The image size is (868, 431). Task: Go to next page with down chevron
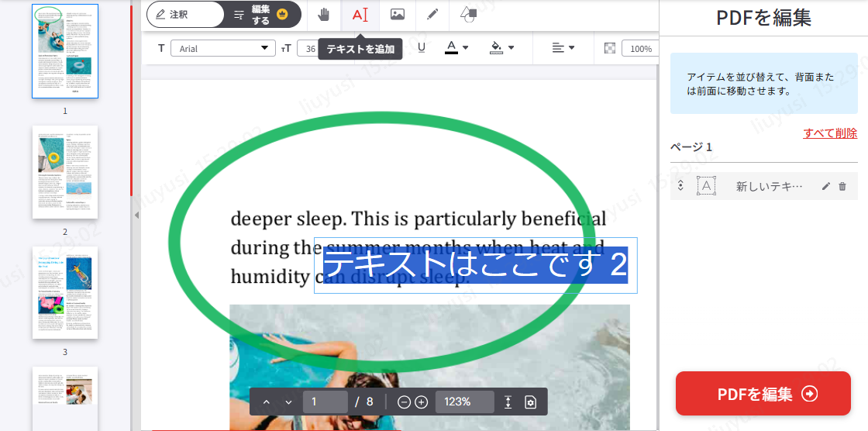click(x=288, y=402)
